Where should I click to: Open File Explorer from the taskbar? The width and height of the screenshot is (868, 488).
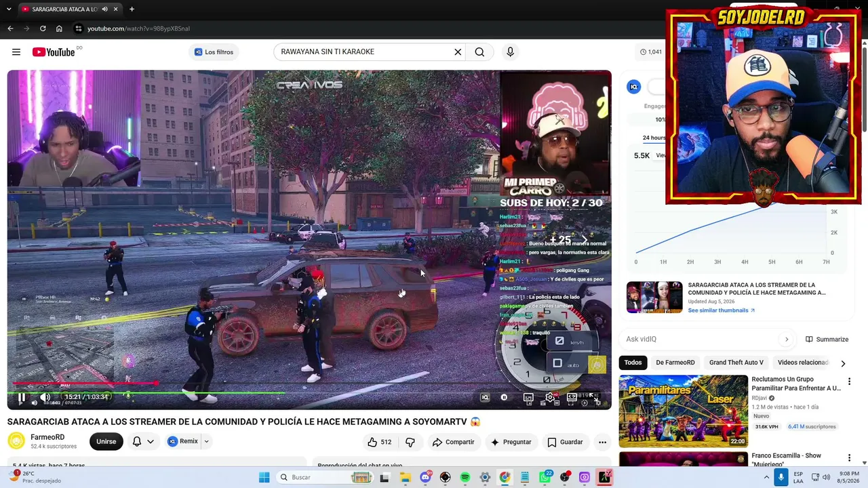405,477
